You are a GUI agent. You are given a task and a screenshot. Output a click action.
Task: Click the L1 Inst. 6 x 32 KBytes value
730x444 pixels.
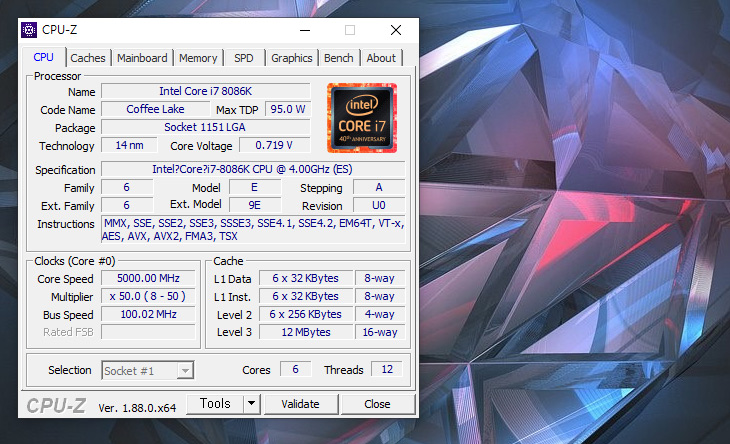305,296
